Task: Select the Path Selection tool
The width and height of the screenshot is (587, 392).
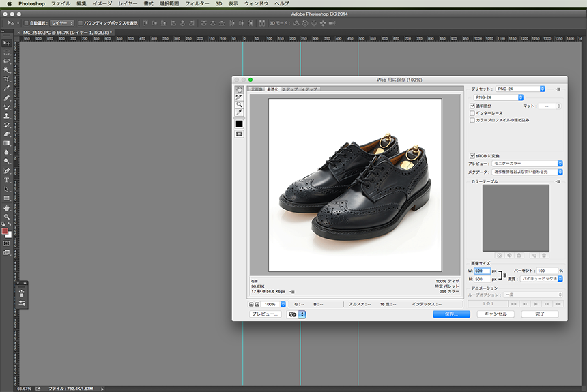Action: pyautogui.click(x=6, y=189)
